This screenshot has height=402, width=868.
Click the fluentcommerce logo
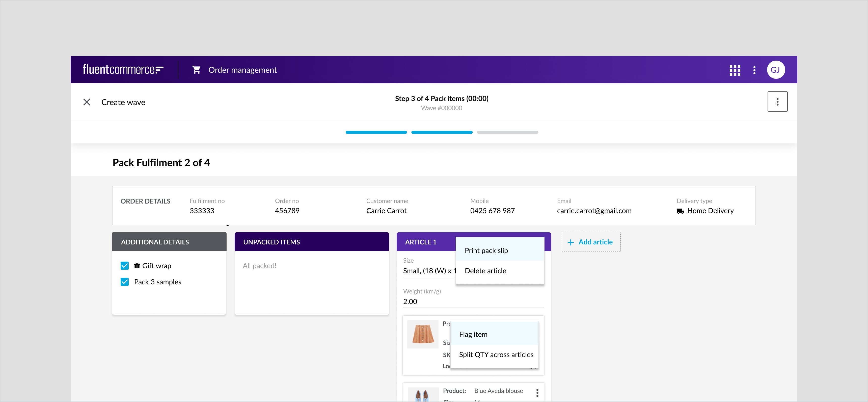123,69
